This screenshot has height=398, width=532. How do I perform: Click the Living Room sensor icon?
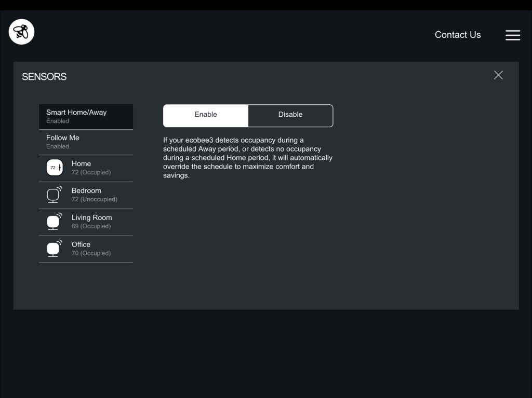54,222
